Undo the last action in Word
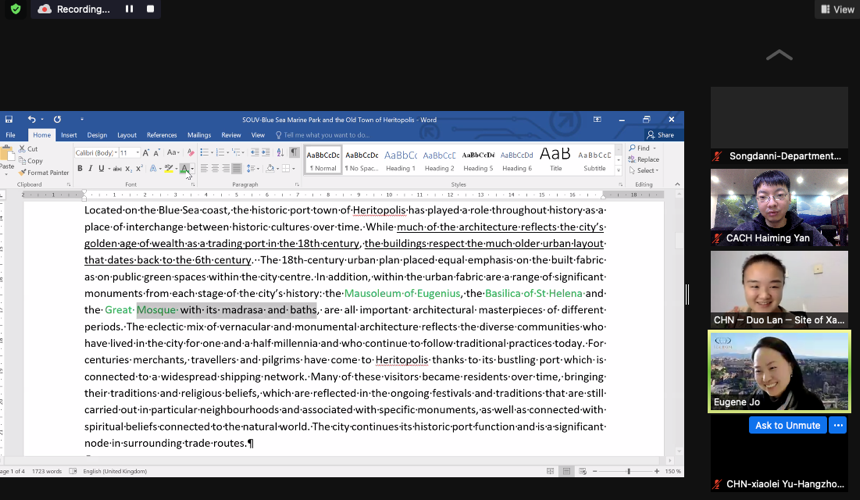Image resolution: width=860 pixels, height=500 pixels. (32, 119)
